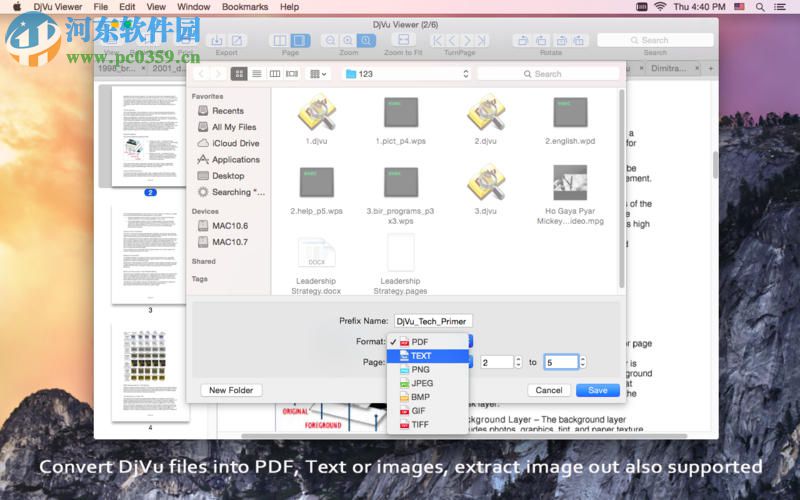Switch the file dialog to cover flow view
The width and height of the screenshot is (800, 500).
point(292,74)
